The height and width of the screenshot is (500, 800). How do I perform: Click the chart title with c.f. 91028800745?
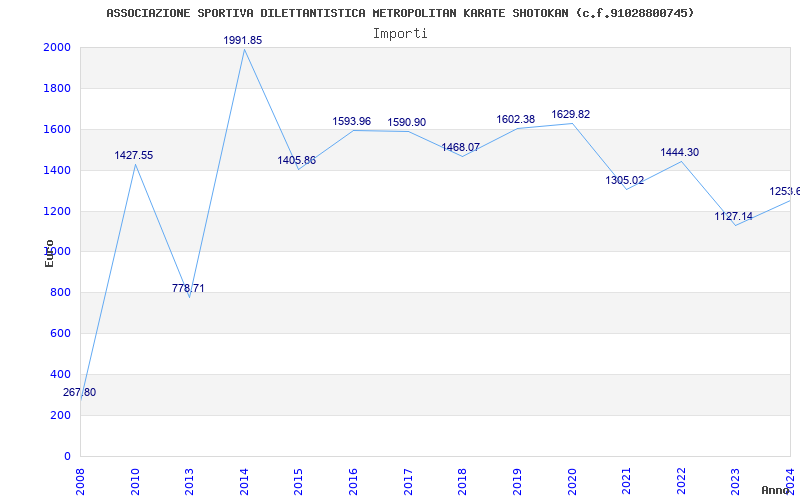(x=401, y=13)
